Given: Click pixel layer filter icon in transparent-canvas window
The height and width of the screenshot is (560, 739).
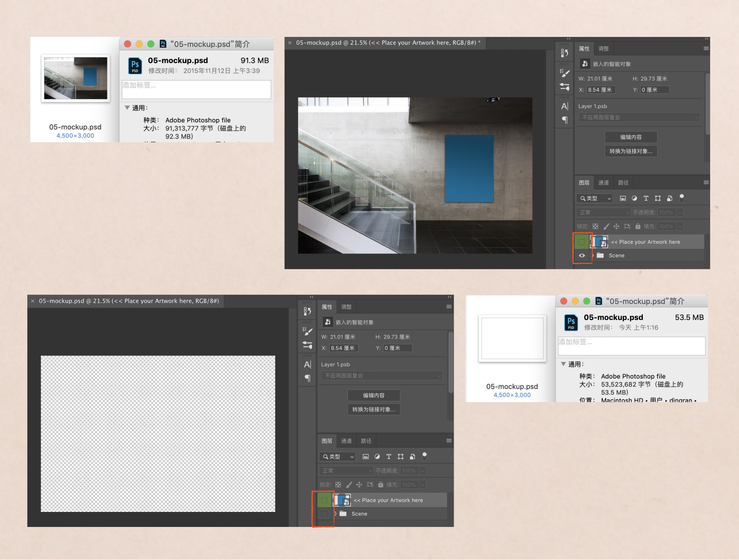Looking at the screenshot, I should [x=366, y=457].
